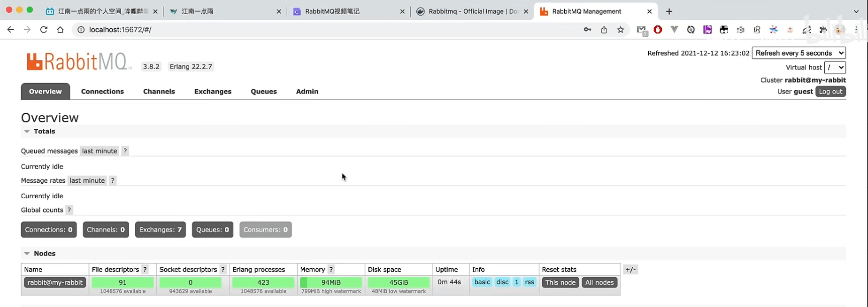This screenshot has height=307, width=868.
Task: Reset stats for All nodes
Action: (599, 282)
